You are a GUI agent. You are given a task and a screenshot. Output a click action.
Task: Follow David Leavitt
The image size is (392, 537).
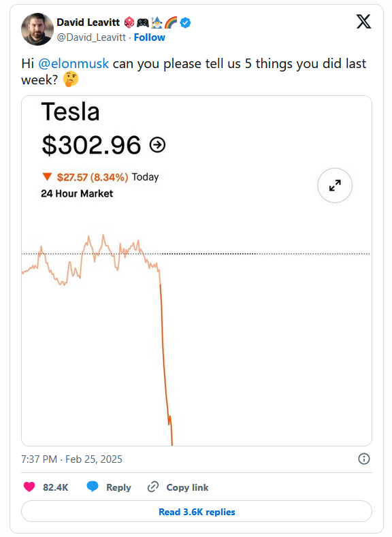[x=149, y=37]
